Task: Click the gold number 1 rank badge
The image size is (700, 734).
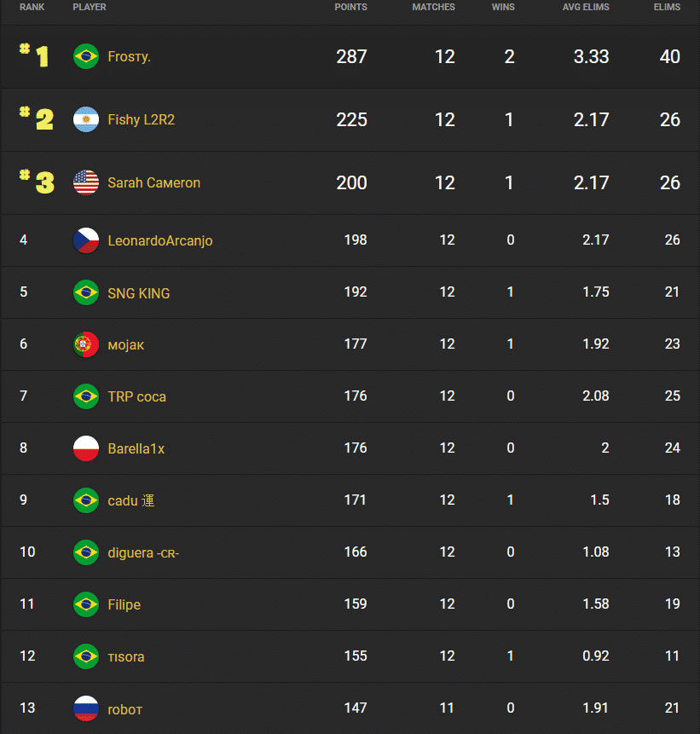Action: [x=36, y=56]
